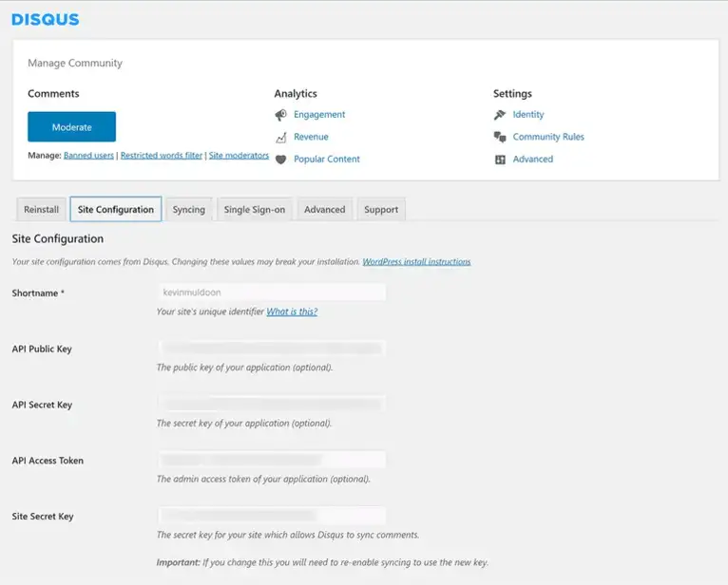Click the API Secret Key field
This screenshot has width=728, height=585.
click(x=272, y=404)
